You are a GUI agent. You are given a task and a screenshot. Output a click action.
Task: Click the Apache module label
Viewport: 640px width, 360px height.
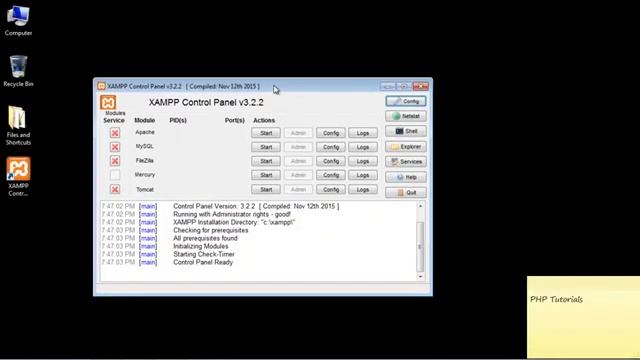[x=145, y=132]
